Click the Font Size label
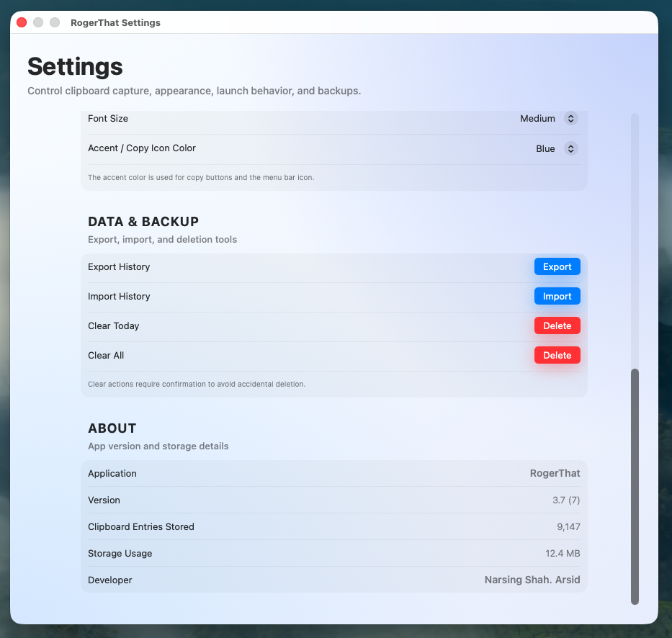Image resolution: width=672 pixels, height=638 pixels. [108, 119]
